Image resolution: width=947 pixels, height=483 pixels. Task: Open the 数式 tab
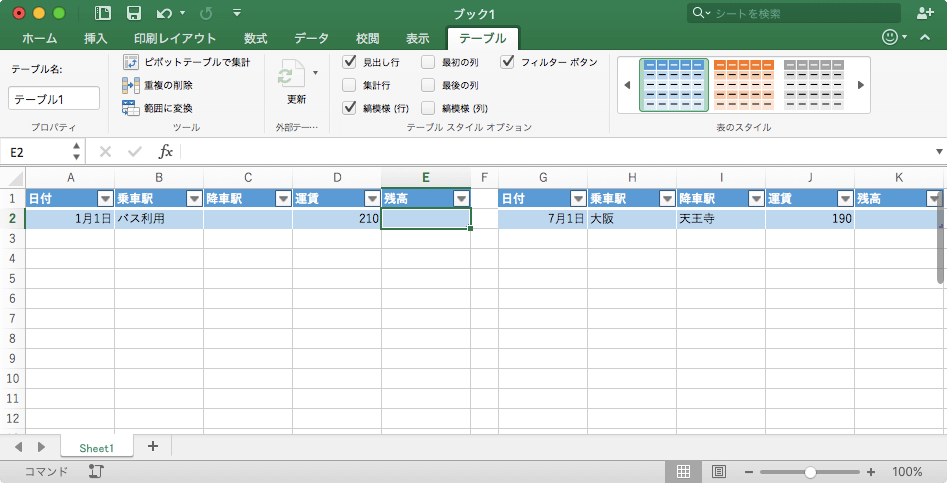(255, 38)
